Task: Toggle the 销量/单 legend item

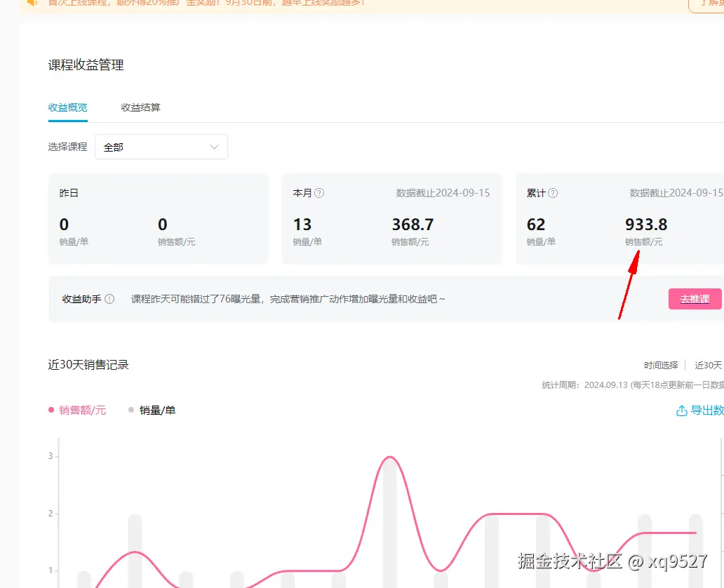Action: [152, 410]
